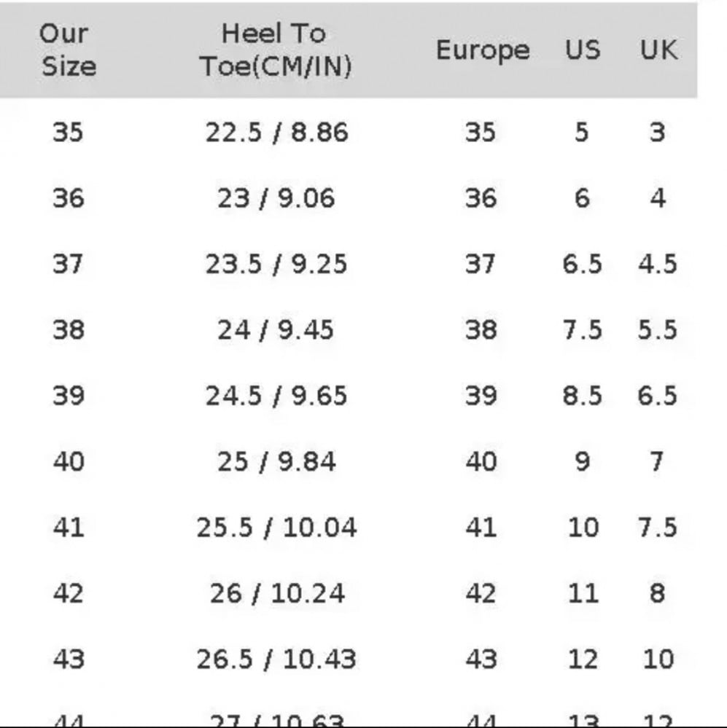Select the 23.5 / 9.25 measurement cell

click(276, 265)
